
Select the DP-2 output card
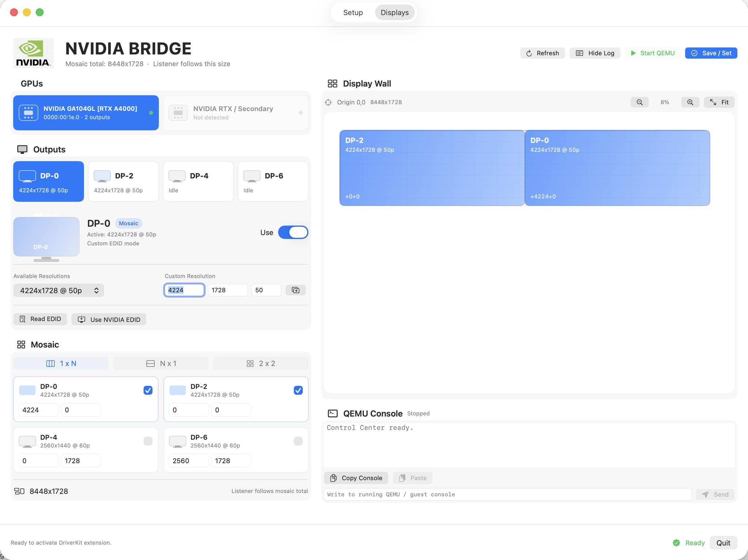[x=123, y=181]
